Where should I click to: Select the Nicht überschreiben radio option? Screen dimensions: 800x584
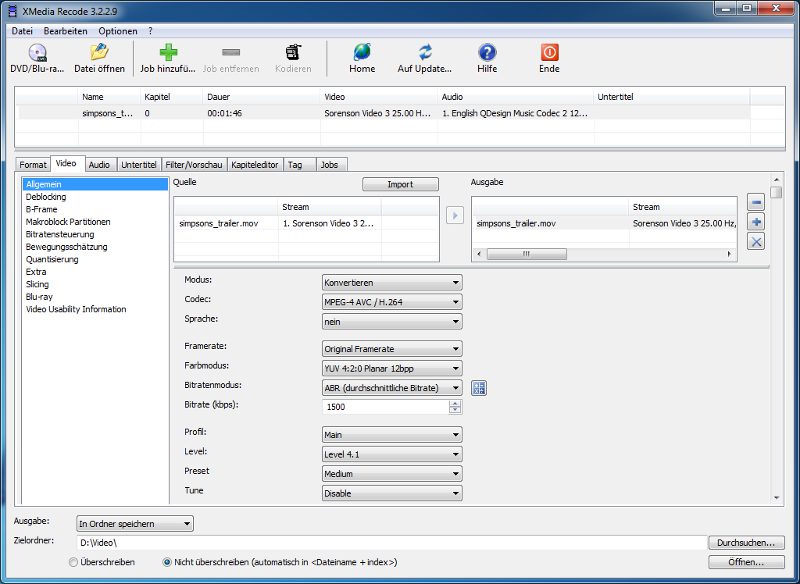pos(167,562)
